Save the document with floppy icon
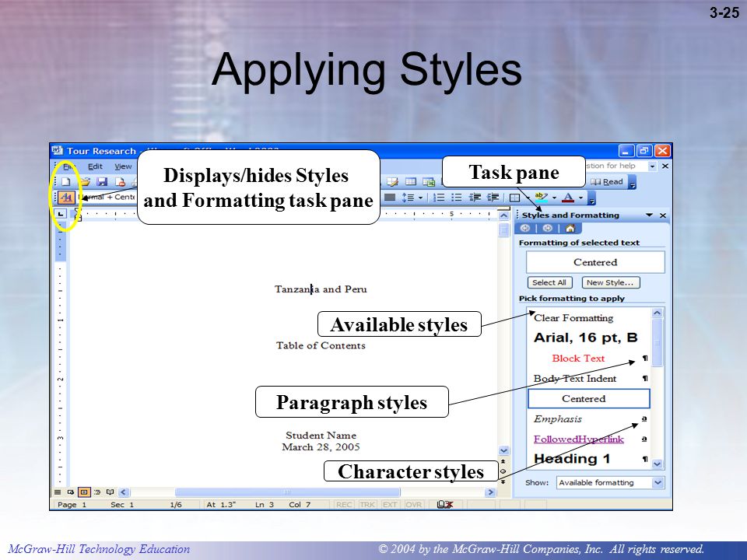The width and height of the screenshot is (747, 560). (x=102, y=181)
